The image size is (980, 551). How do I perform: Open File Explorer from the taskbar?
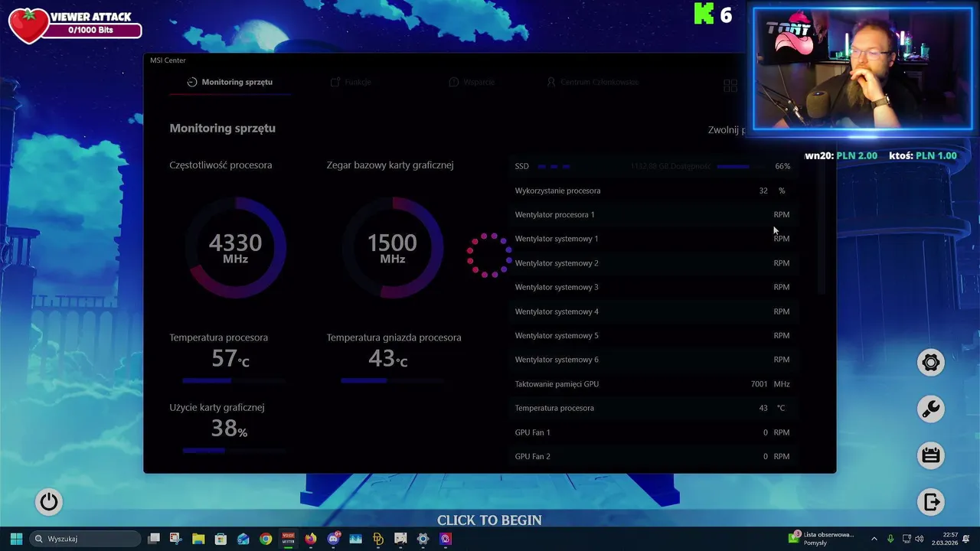(x=198, y=539)
